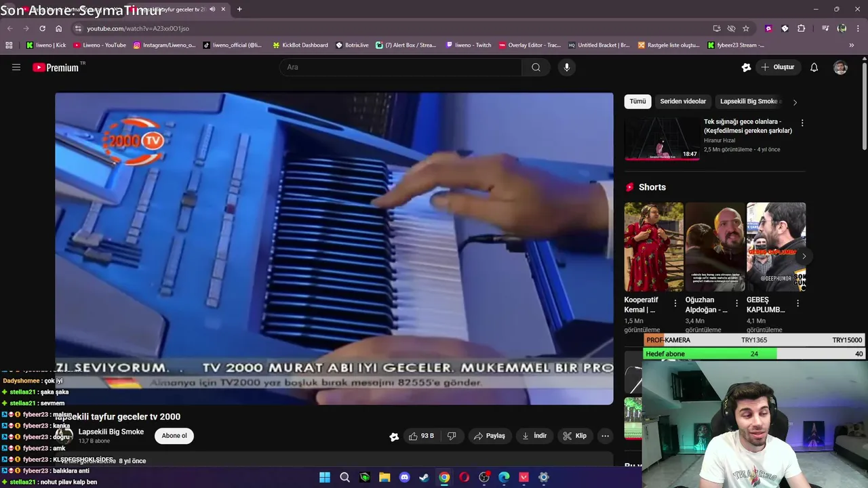Open the liweno | Kick bookmark
Viewport: 868px width, 488px height.
(x=45, y=45)
